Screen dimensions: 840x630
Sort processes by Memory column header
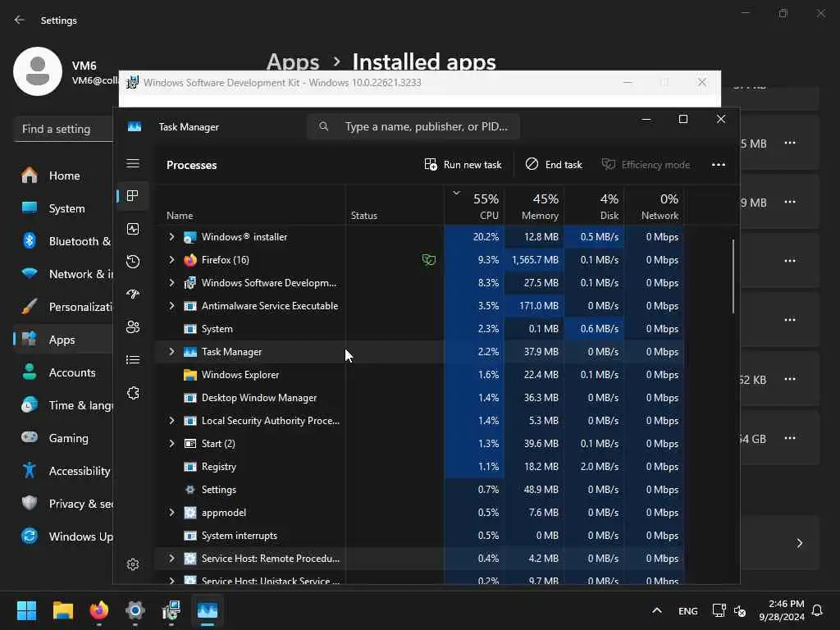[x=534, y=206]
